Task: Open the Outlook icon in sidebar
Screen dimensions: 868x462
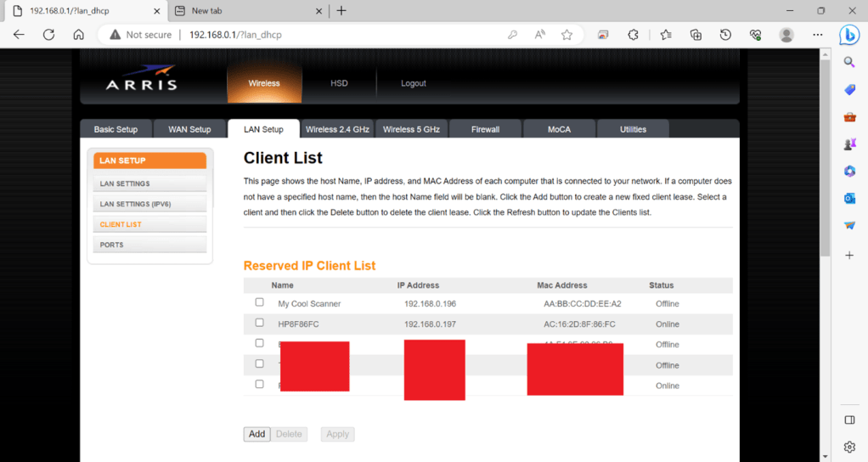Action: click(849, 198)
